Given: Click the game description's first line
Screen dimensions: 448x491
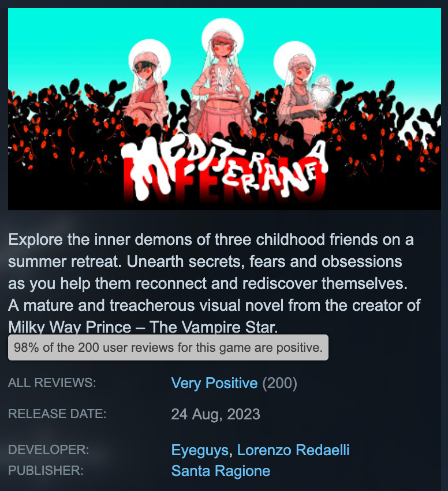Looking at the screenshot, I should 211,240.
